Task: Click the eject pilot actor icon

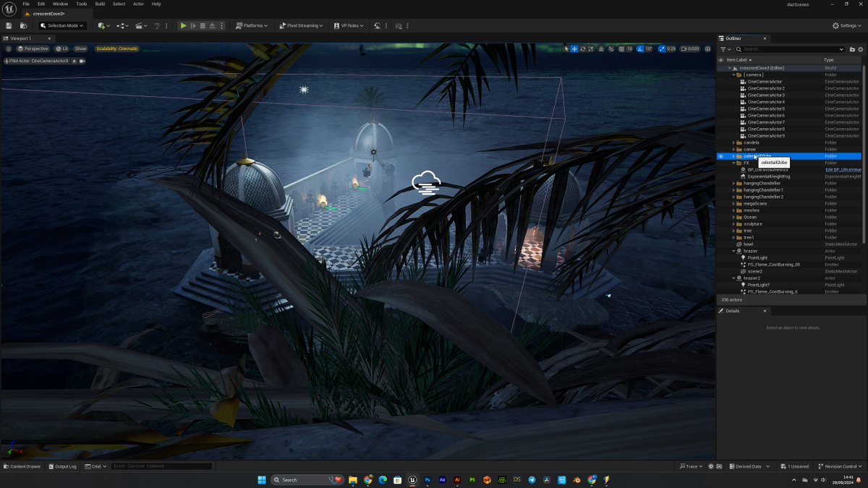Action: (x=75, y=61)
